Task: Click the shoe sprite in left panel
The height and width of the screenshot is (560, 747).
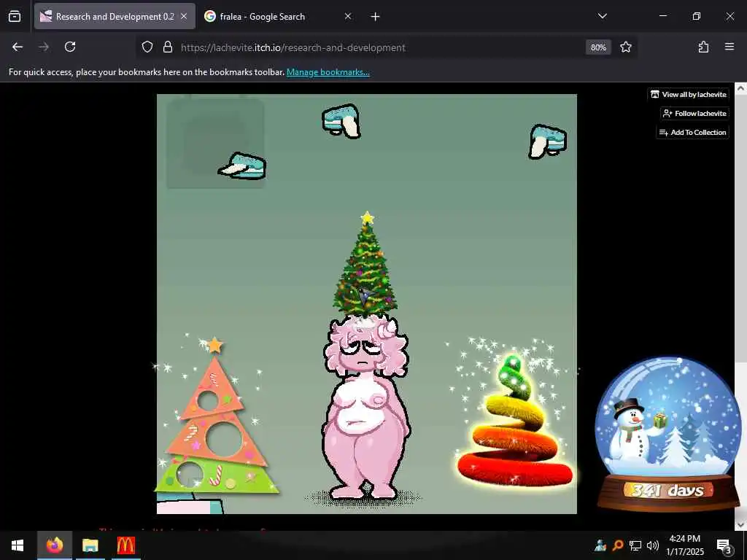Action: click(242, 166)
